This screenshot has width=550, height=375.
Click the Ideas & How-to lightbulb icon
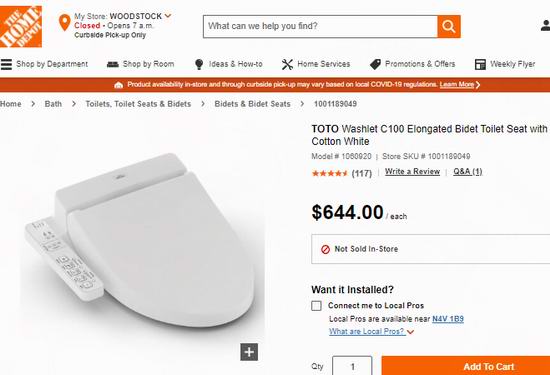(199, 64)
